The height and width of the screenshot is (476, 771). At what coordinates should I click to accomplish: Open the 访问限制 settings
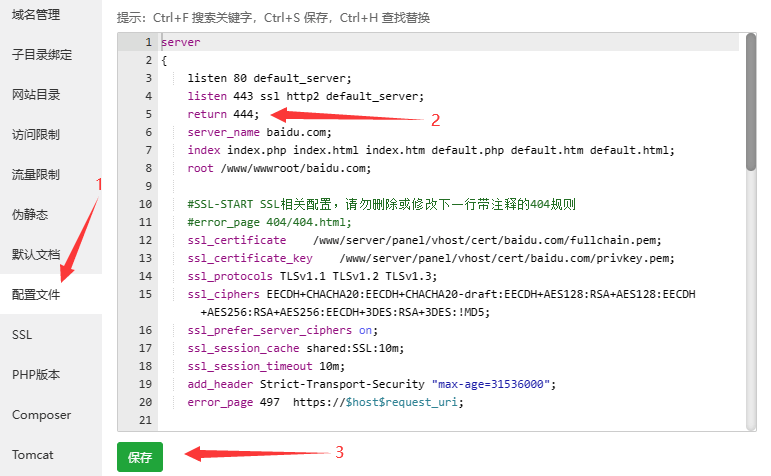pos(36,135)
